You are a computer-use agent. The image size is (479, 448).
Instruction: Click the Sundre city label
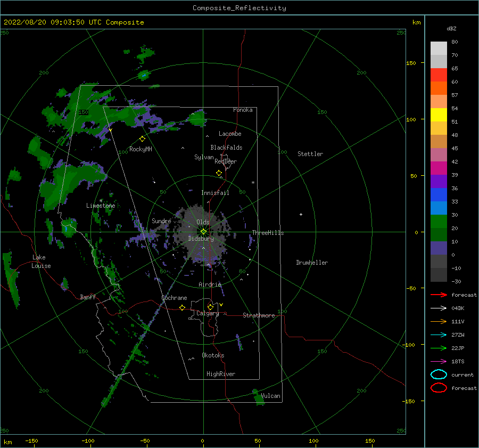click(161, 221)
